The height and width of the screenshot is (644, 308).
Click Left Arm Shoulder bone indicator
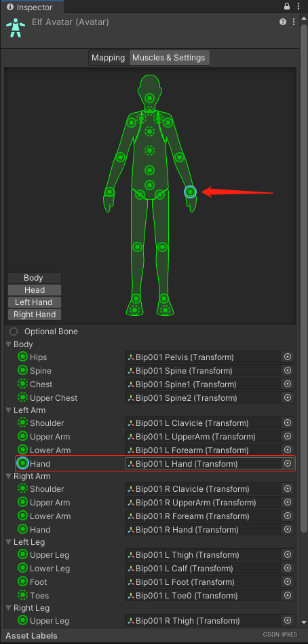(x=23, y=423)
